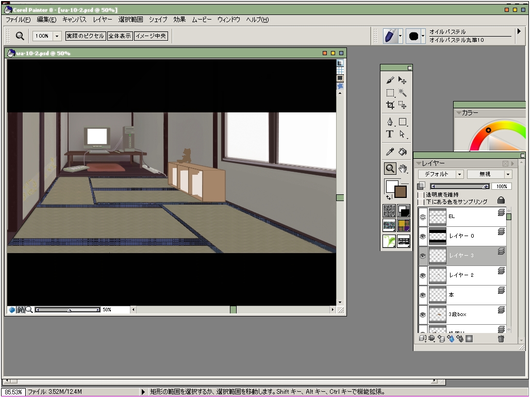The width and height of the screenshot is (532, 400).
Task: Hide the レイヤー 3 layer
Action: coord(423,256)
